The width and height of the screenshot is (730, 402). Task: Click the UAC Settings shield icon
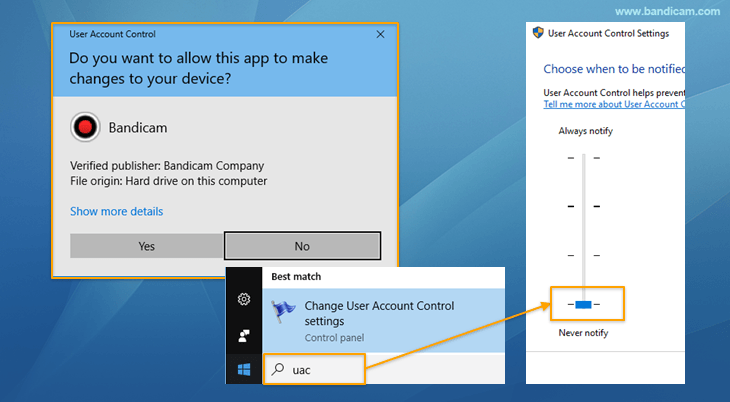[538, 33]
